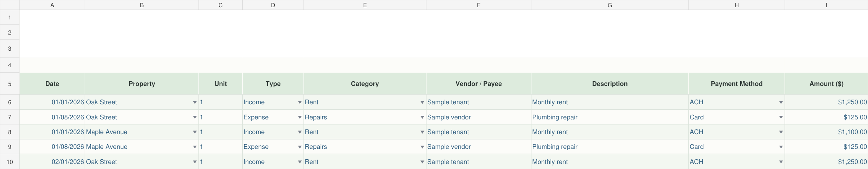The image size is (868, 169).
Task: Select row 8 header
Action: click(x=10, y=132)
